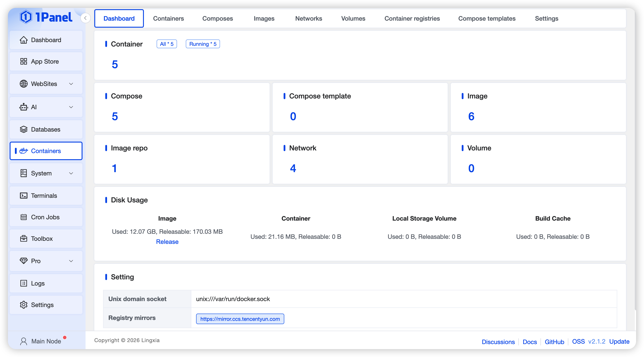Open the Logs list icon
The width and height of the screenshot is (644, 357).
pos(23,284)
